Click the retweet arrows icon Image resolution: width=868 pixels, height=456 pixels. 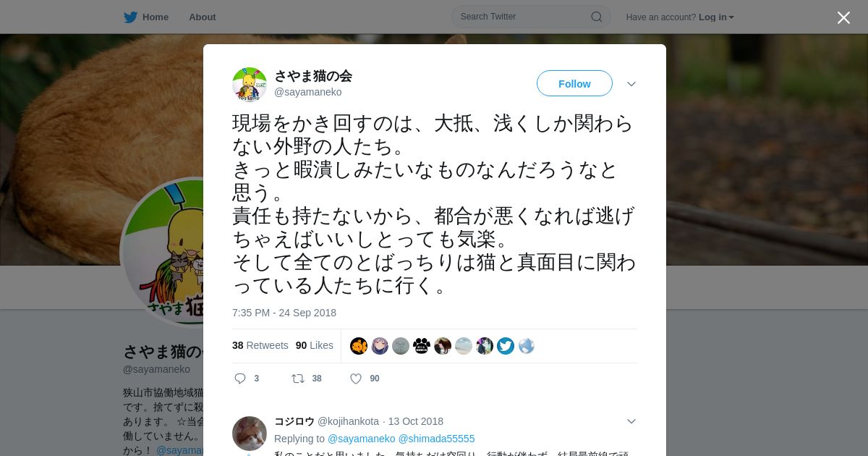297,379
